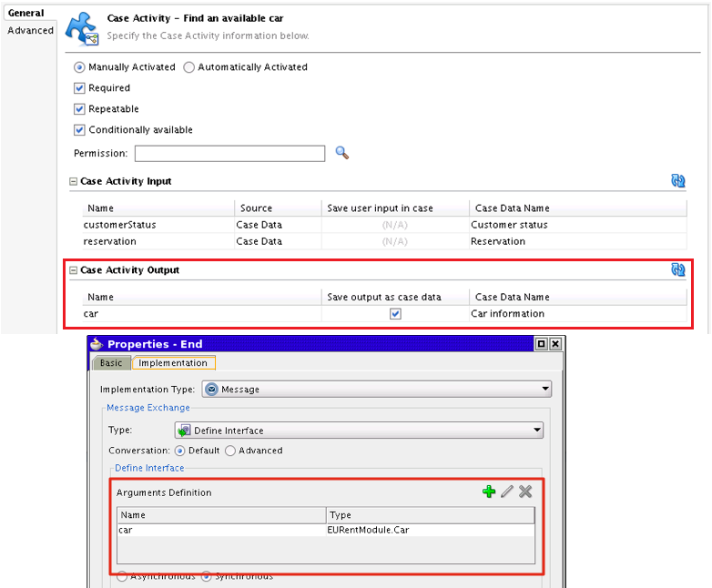Select the car argument row

pos(326,530)
